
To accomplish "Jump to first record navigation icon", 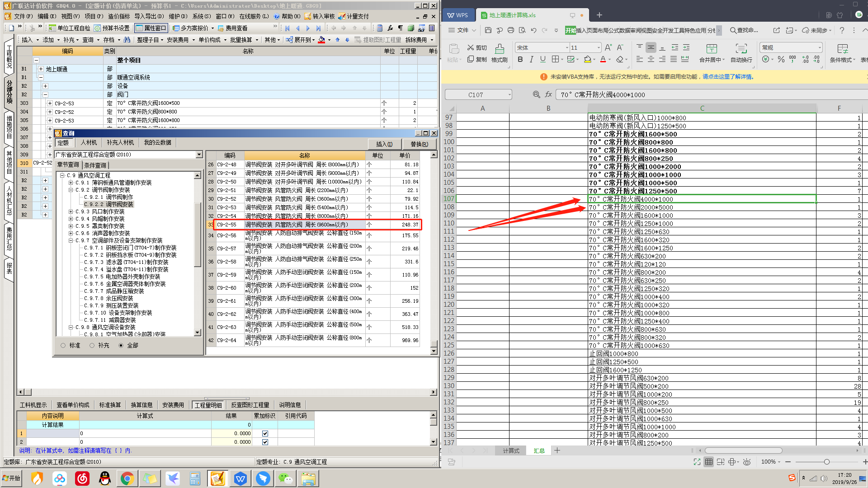I will [287, 28].
